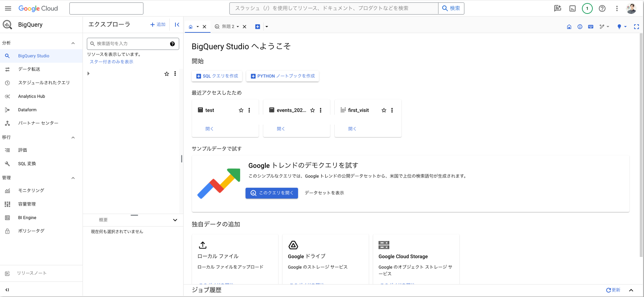Open the keyboard shortcuts icon

(591, 27)
